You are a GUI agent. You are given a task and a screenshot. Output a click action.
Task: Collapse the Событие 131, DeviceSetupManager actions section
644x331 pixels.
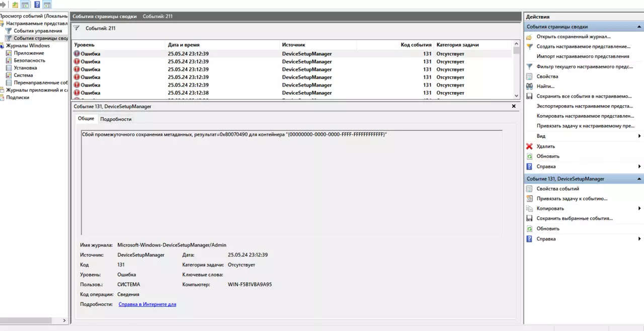pyautogui.click(x=640, y=179)
